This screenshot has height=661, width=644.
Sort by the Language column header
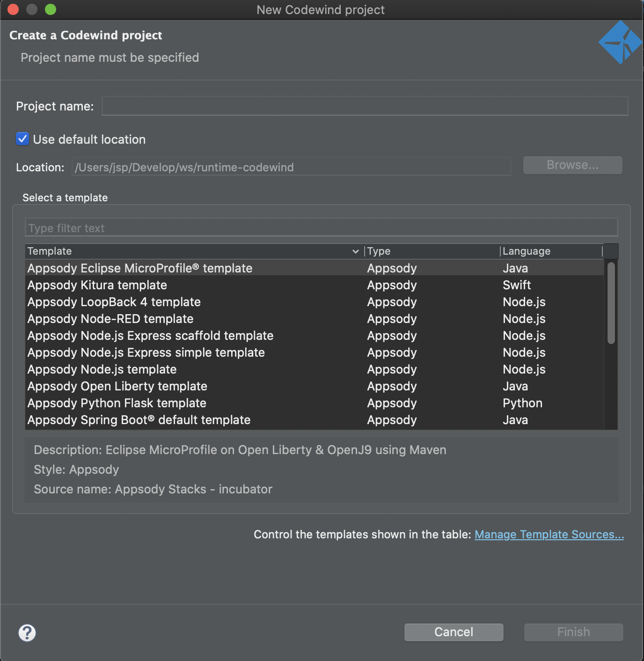551,251
